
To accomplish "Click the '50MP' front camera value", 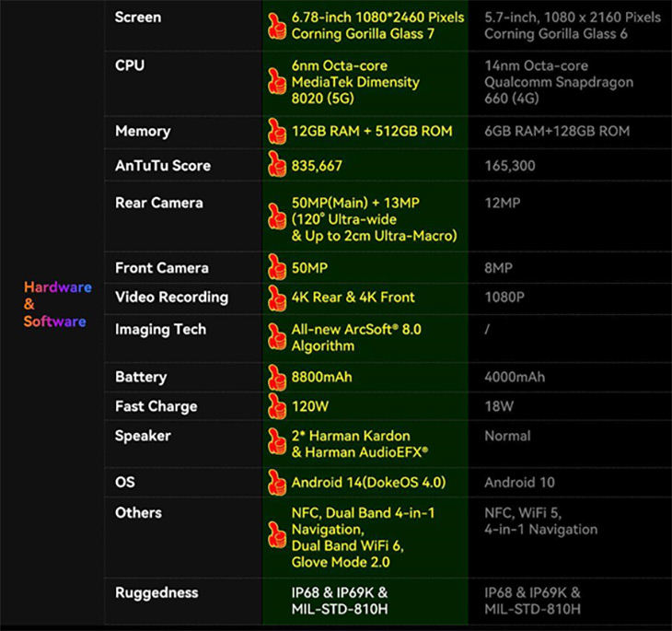I will coord(309,268).
